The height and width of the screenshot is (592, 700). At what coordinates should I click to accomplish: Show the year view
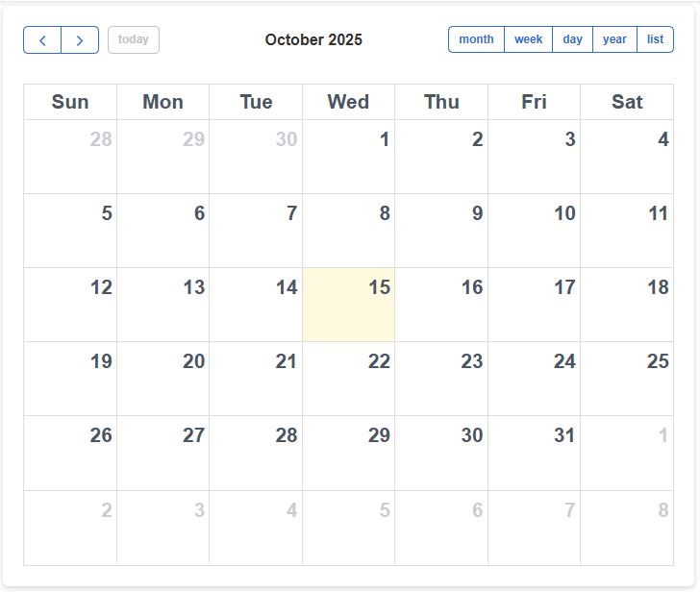pyautogui.click(x=614, y=39)
